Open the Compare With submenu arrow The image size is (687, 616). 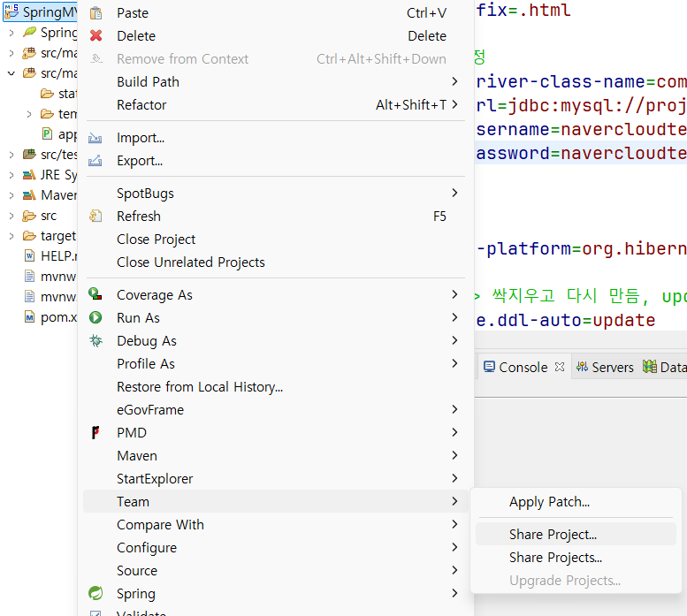tap(454, 524)
